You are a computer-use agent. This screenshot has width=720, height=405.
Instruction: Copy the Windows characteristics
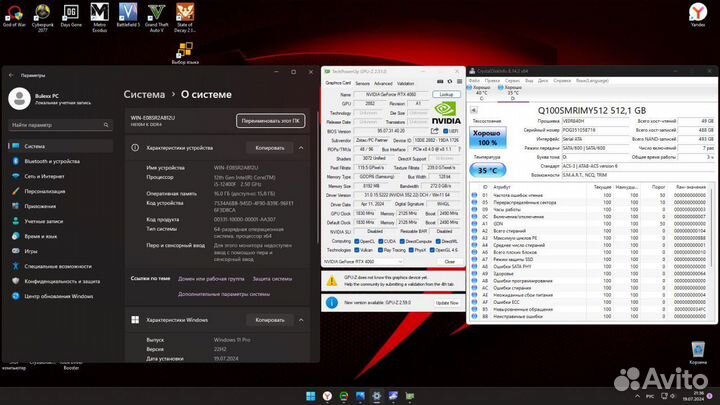point(270,320)
